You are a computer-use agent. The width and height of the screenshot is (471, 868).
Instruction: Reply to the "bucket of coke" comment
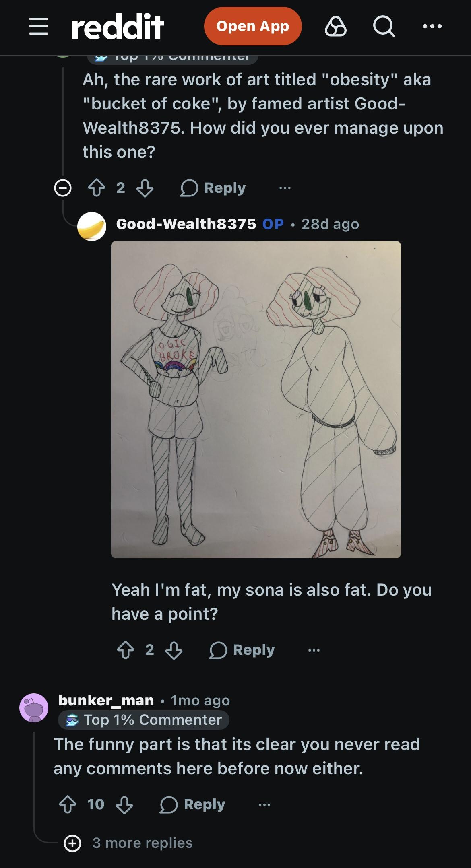tap(213, 188)
